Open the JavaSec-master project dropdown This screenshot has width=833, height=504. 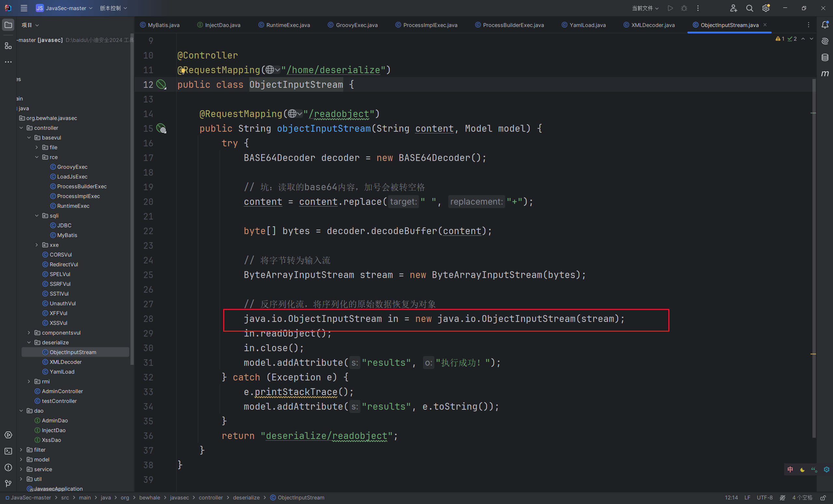coord(64,8)
